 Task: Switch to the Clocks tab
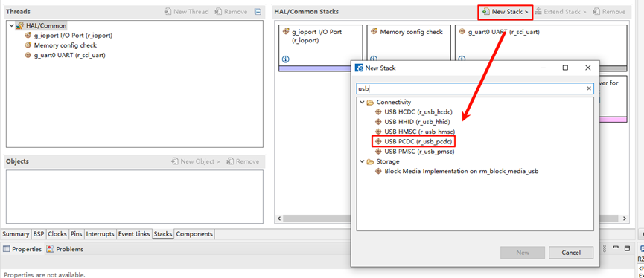point(57,234)
